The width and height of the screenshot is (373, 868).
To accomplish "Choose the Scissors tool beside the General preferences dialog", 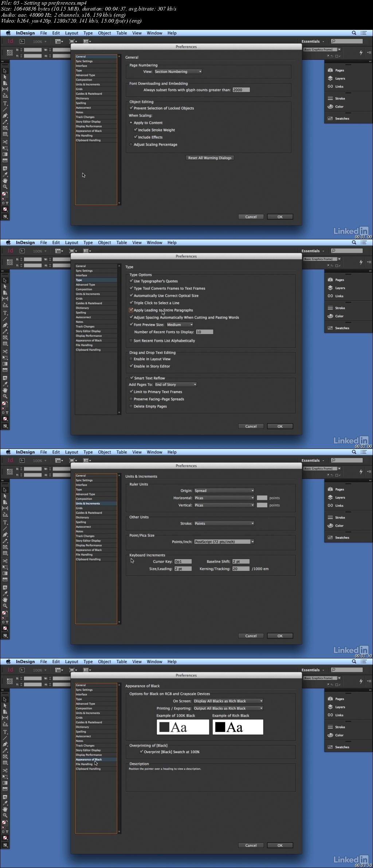I will coord(5,142).
